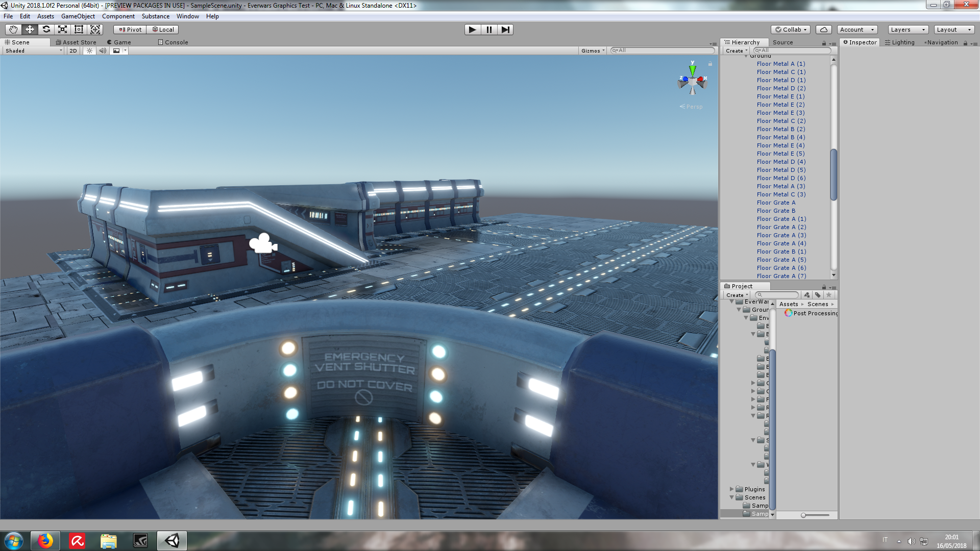Click the Step frame button
This screenshot has width=980, height=551.
click(505, 30)
